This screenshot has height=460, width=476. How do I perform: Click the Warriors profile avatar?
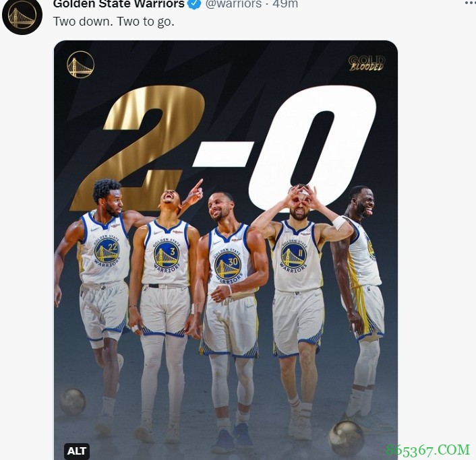(x=22, y=15)
